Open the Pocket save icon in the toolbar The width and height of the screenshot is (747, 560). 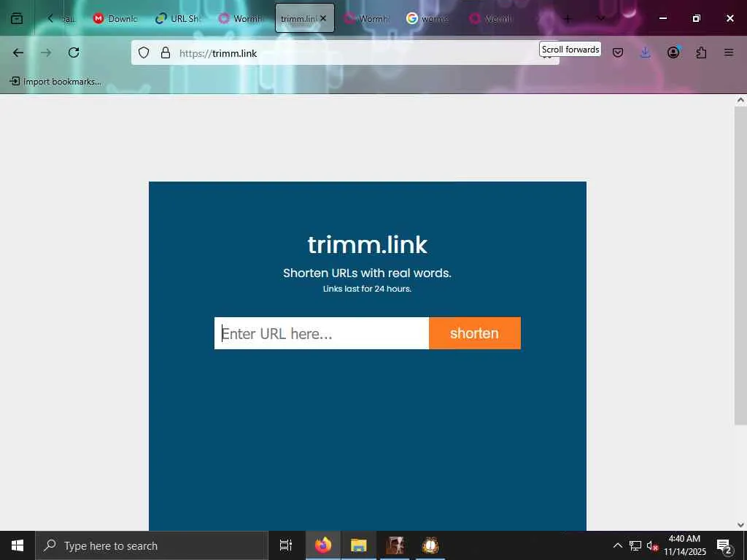coord(618,52)
